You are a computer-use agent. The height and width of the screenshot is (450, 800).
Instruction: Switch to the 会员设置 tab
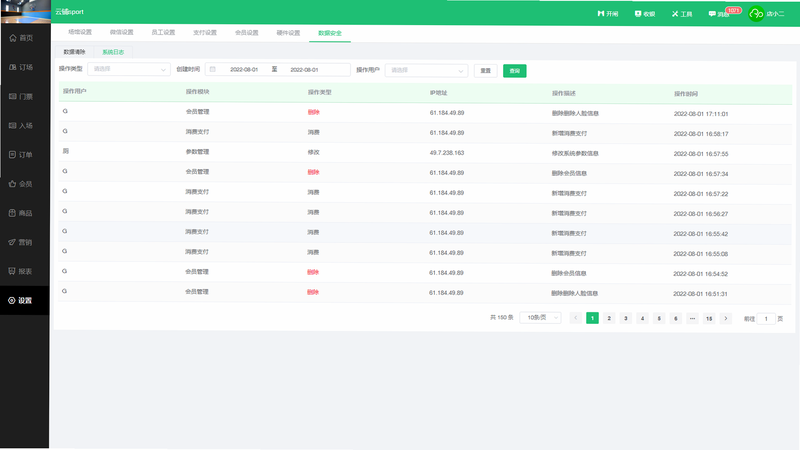tap(246, 33)
